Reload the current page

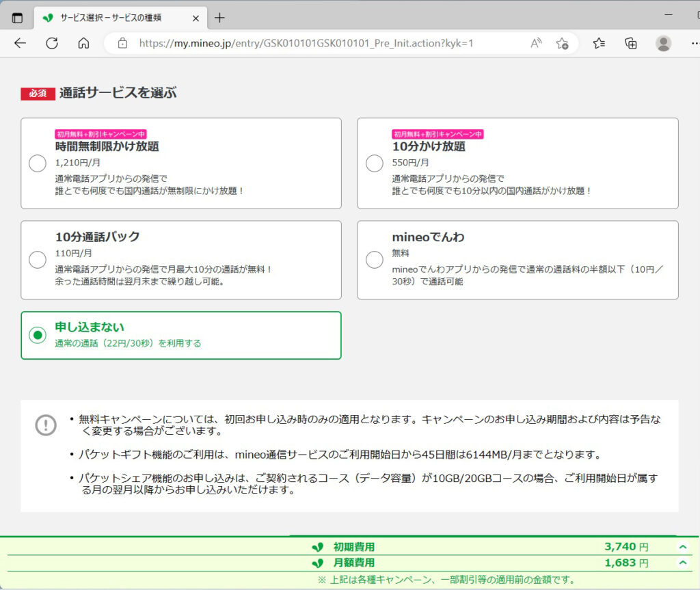point(52,43)
